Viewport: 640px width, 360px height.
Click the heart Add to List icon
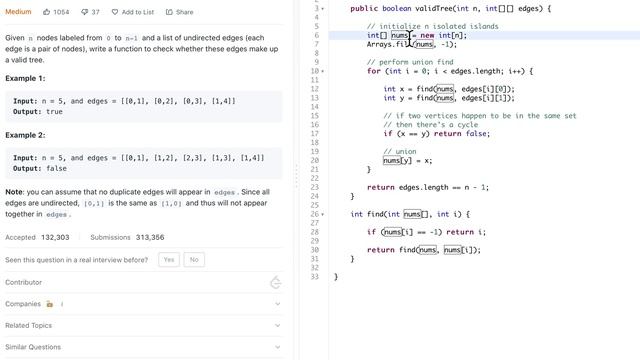[115, 12]
